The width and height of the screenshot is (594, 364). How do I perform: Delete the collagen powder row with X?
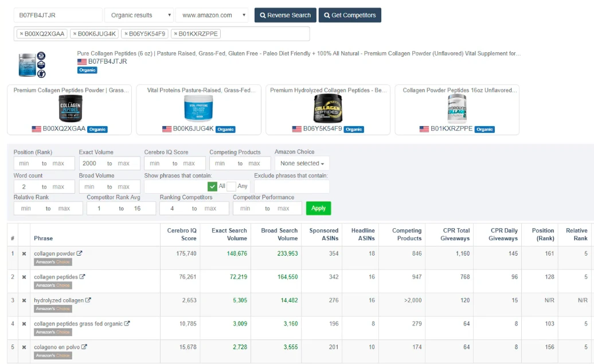pyautogui.click(x=24, y=254)
